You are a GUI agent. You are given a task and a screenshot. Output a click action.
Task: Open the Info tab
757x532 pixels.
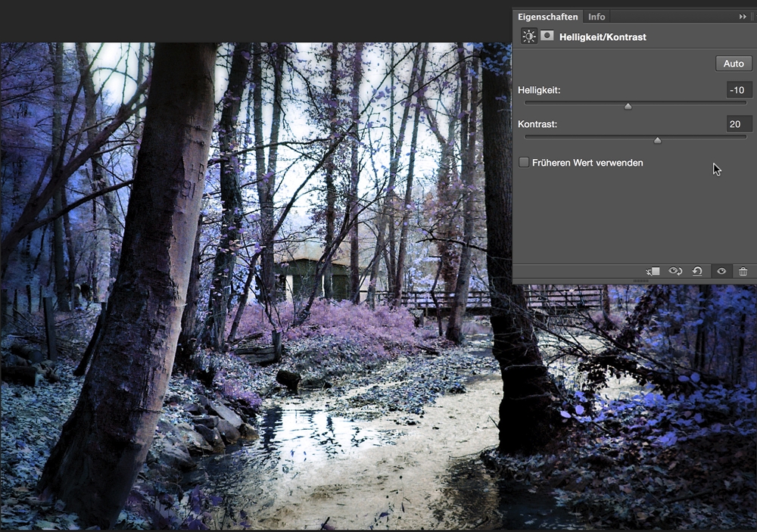coord(597,17)
